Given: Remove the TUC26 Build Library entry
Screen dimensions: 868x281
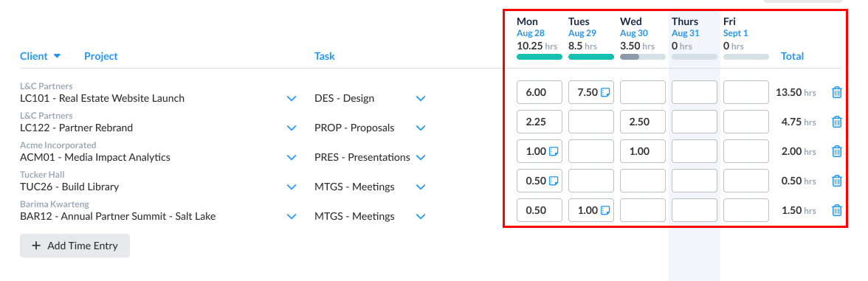Looking at the screenshot, I should coord(836,180).
